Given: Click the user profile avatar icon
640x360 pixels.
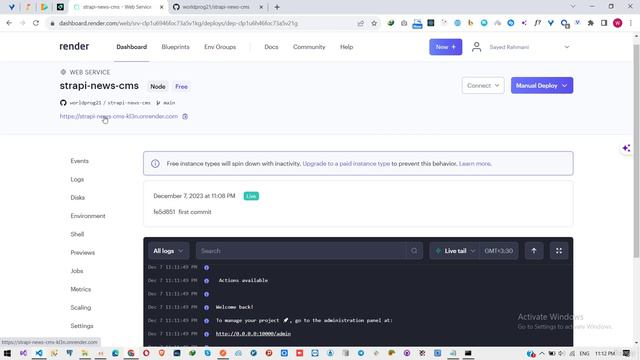Looking at the screenshot, I should pos(476,47).
